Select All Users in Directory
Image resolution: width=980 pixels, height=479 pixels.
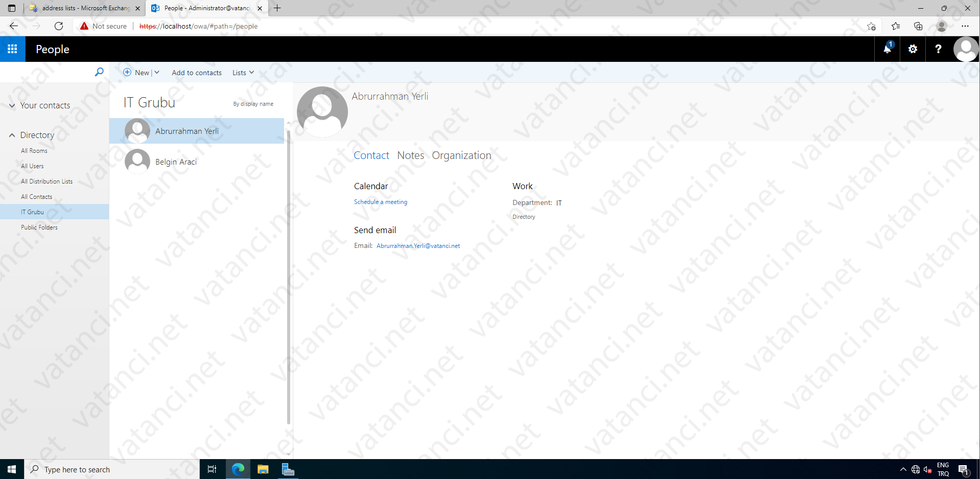32,166
